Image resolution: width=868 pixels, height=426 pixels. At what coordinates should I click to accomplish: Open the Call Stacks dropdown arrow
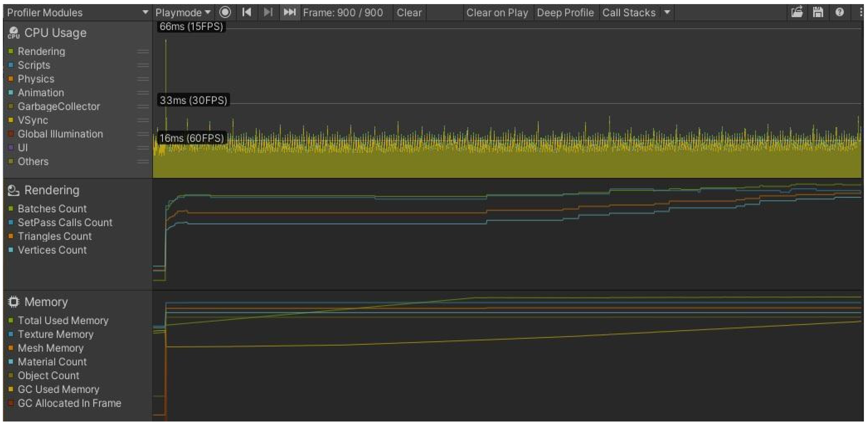click(667, 12)
